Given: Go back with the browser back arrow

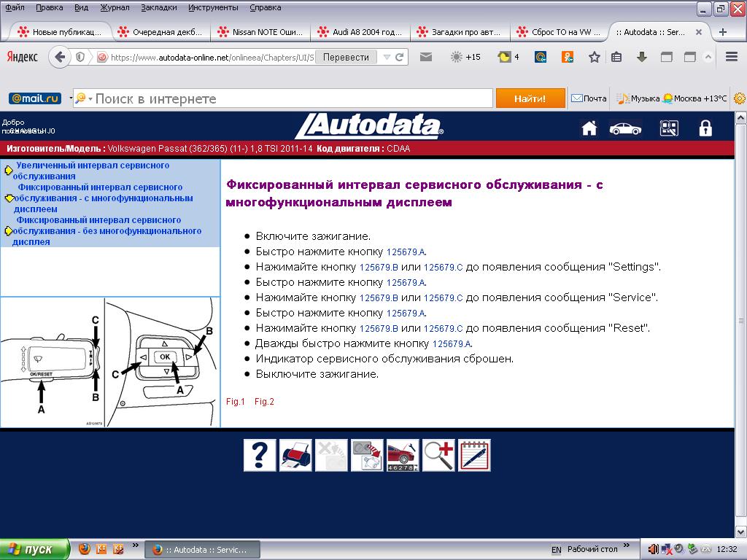Looking at the screenshot, I should pyautogui.click(x=60, y=58).
